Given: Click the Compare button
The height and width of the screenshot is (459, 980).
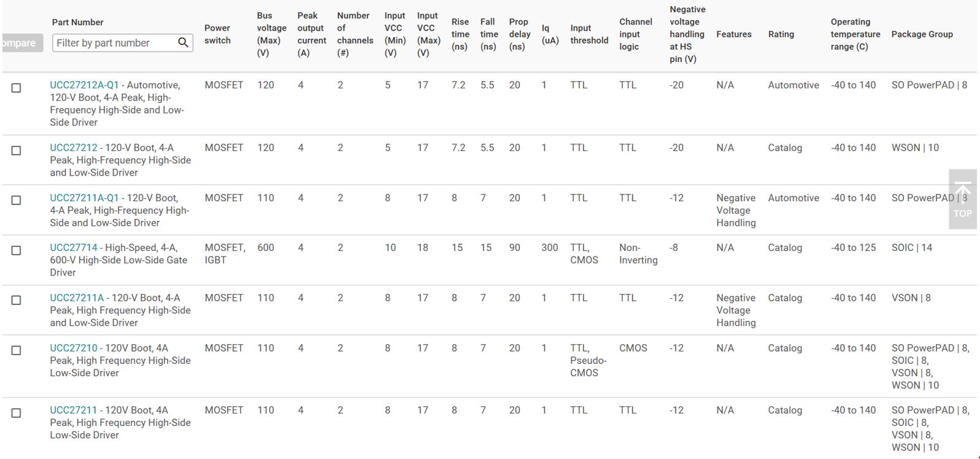Looking at the screenshot, I should [x=21, y=43].
